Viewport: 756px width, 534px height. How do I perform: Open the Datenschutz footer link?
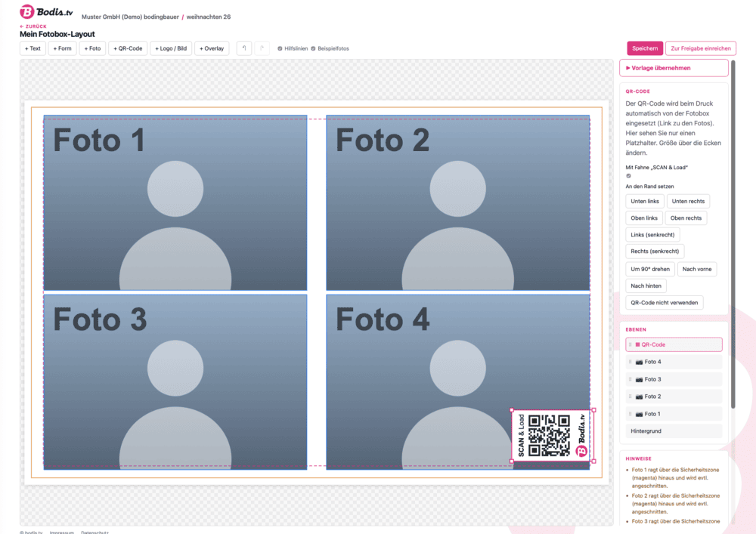click(94, 532)
